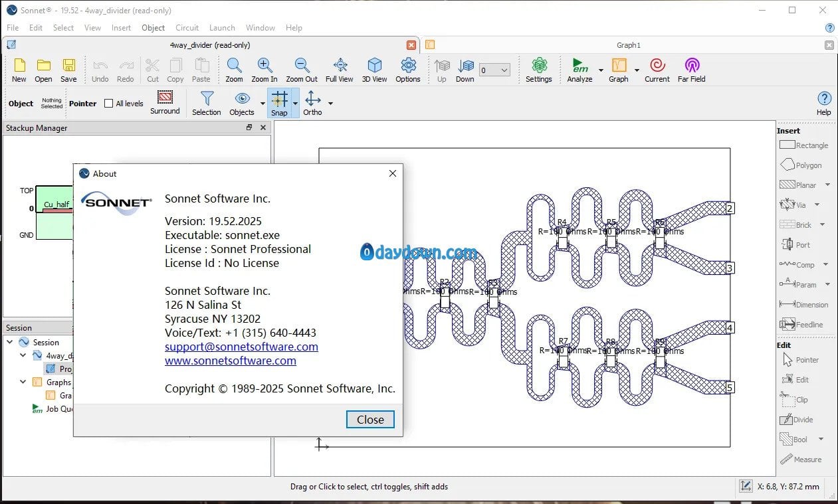
Task: Open www.sonnetsoftware.com link
Action: [231, 361]
